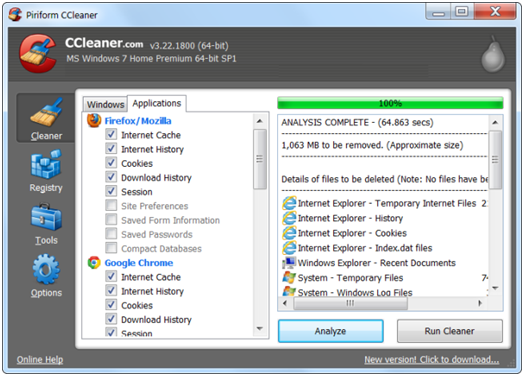Image resolution: width=524 pixels, height=376 pixels.
Task: Click the results horizontal scrollbar thumb
Action: point(350,303)
